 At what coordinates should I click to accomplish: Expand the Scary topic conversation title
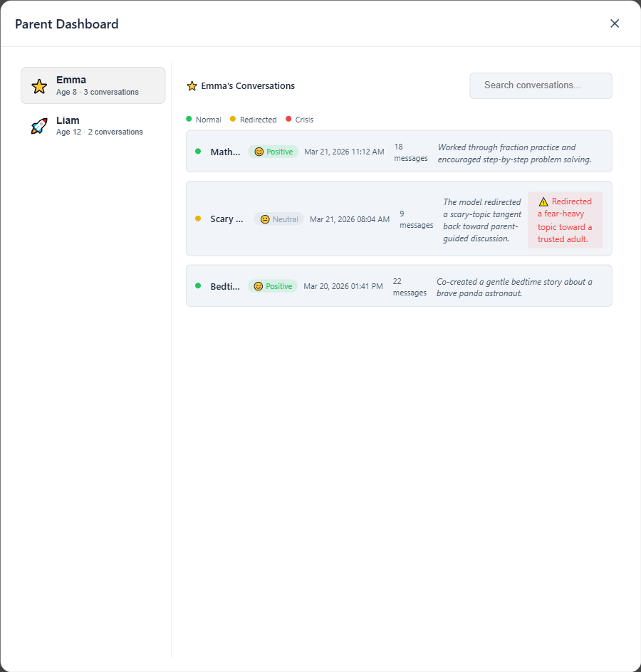tap(226, 219)
